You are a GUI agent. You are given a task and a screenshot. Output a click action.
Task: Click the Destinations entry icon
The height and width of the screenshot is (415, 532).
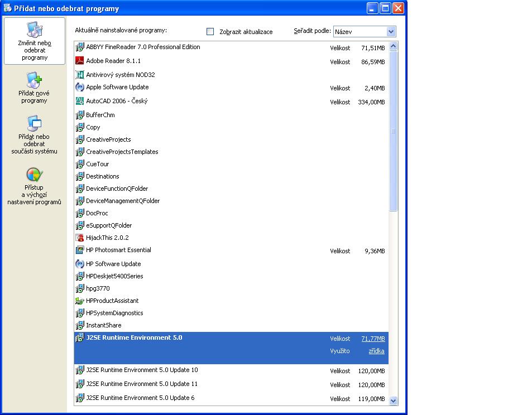80,176
